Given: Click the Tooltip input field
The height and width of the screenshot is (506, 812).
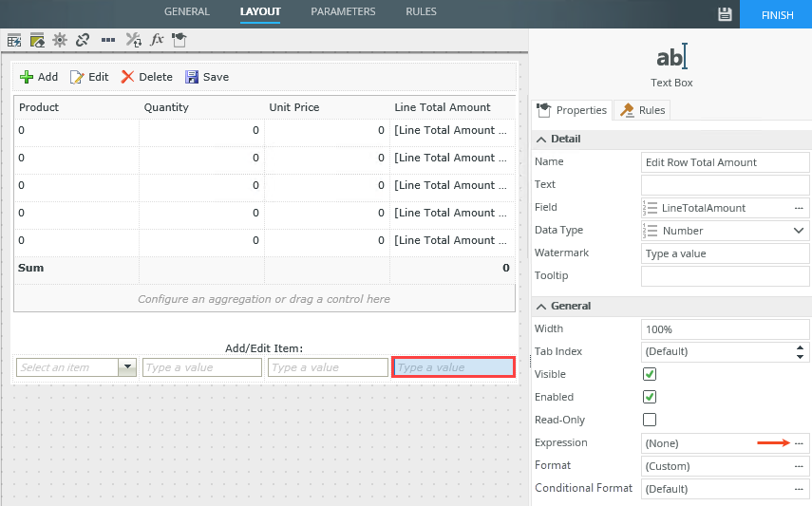Looking at the screenshot, I should point(725,276).
